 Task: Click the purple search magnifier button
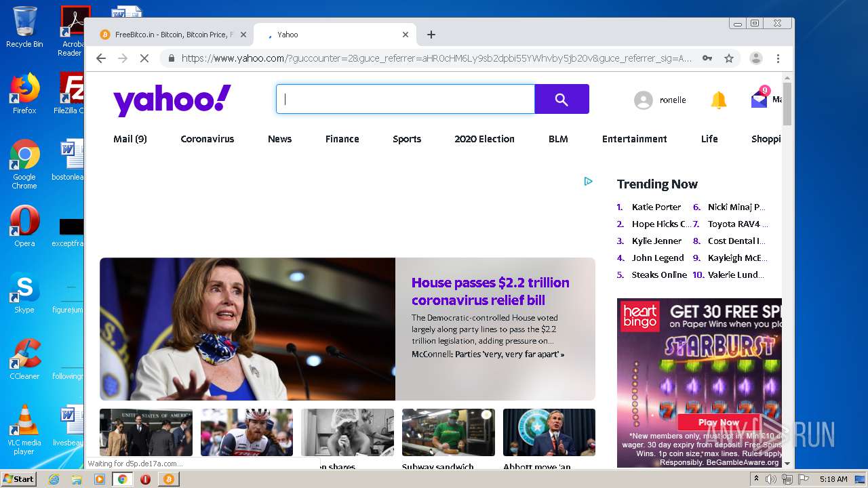click(561, 99)
